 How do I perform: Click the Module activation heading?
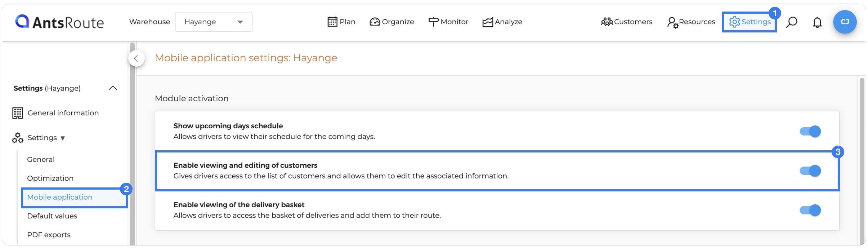192,98
